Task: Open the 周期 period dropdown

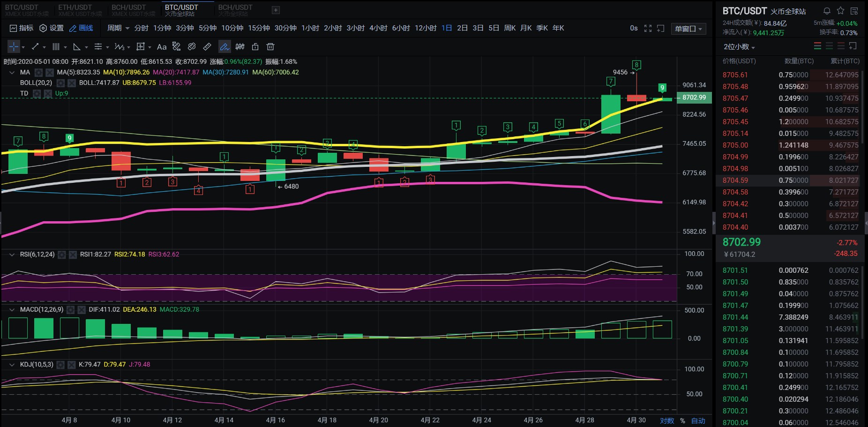Action: [118, 28]
